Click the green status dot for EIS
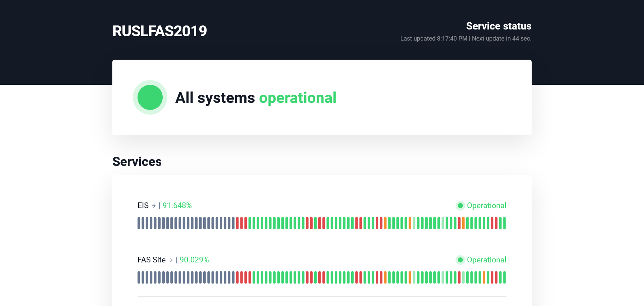The height and width of the screenshot is (306, 644). point(460,206)
